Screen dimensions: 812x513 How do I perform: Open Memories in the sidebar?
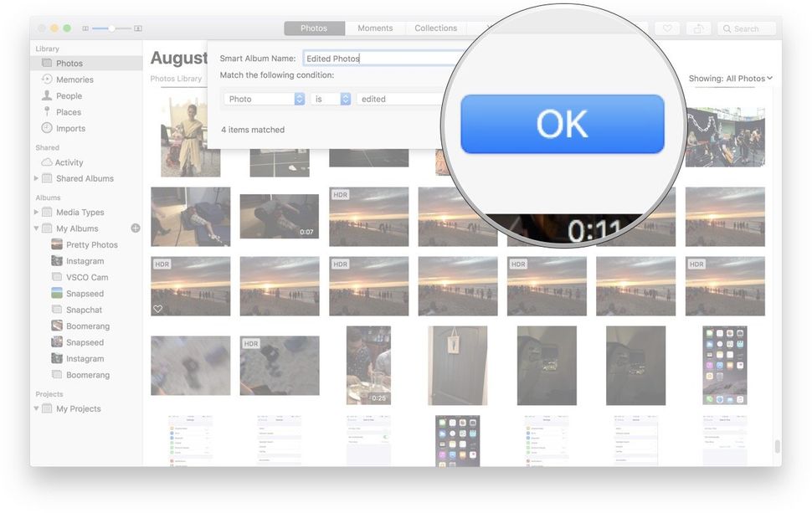(x=69, y=79)
